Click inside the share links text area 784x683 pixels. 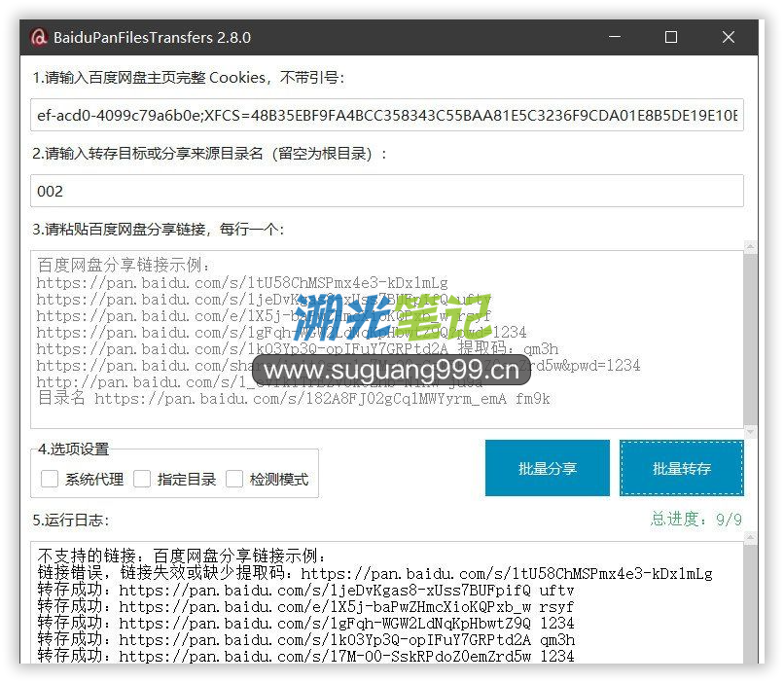pyautogui.click(x=387, y=340)
